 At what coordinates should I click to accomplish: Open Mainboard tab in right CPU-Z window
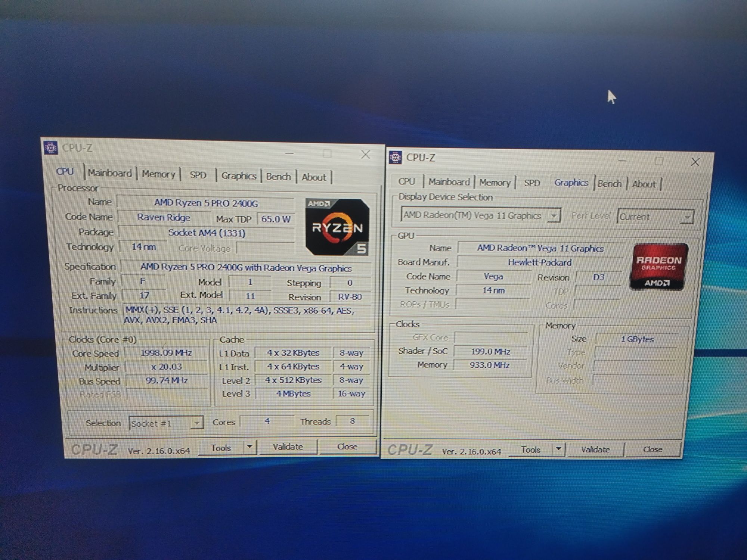449,182
